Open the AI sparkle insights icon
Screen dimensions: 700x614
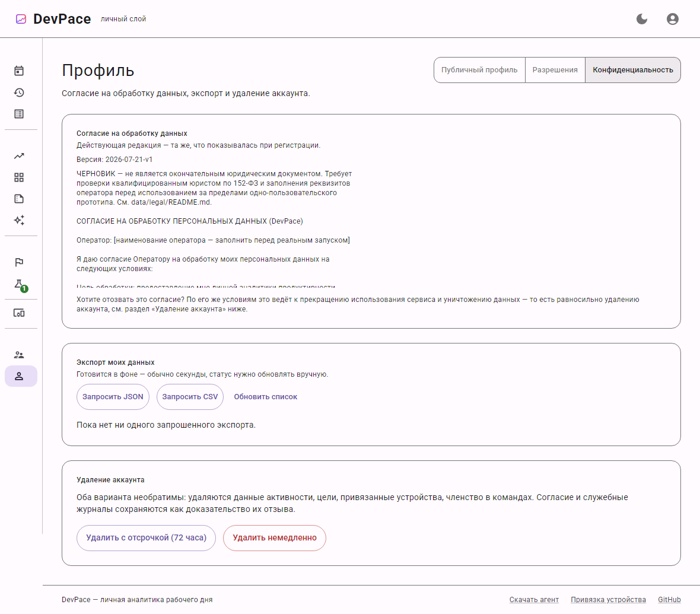click(x=19, y=220)
